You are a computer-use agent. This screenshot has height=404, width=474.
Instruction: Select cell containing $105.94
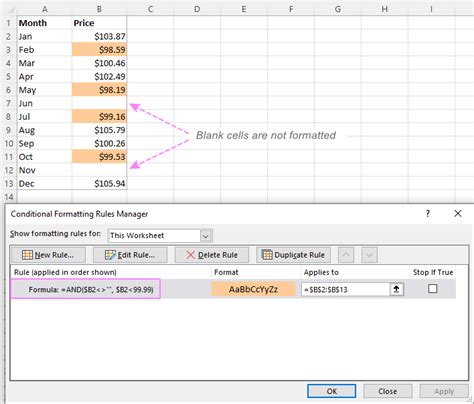click(99, 183)
